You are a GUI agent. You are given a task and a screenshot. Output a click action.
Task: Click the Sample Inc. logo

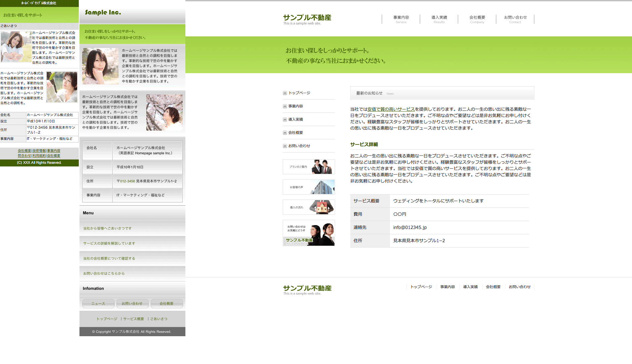pos(103,13)
